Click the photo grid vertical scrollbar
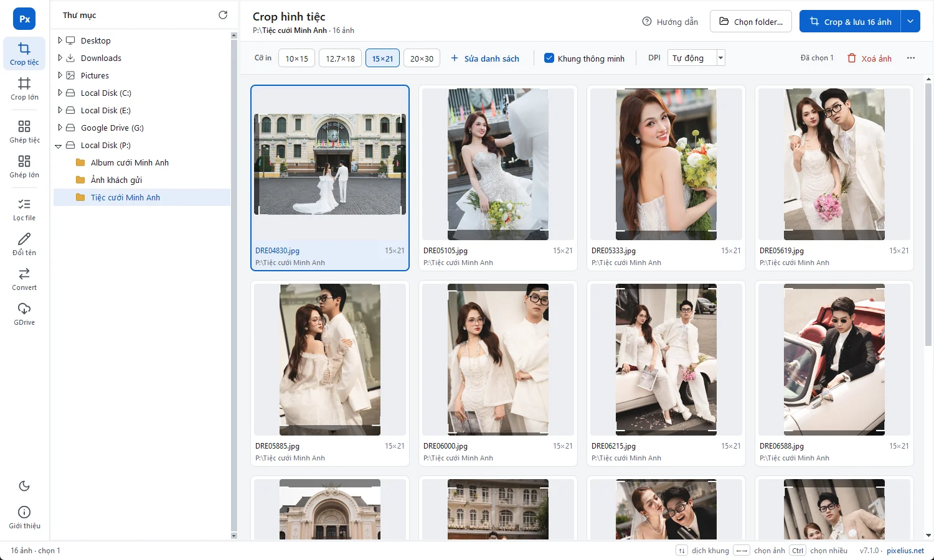This screenshot has height=560, width=934. (x=928, y=214)
